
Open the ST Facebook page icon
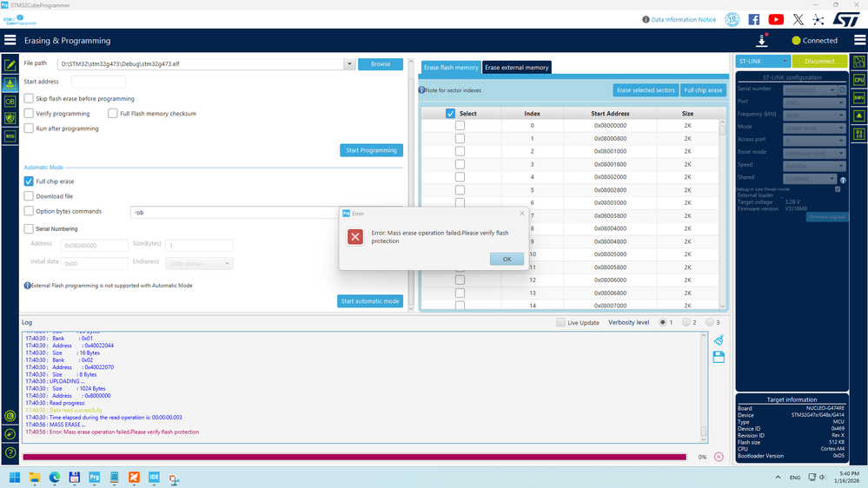pos(754,19)
